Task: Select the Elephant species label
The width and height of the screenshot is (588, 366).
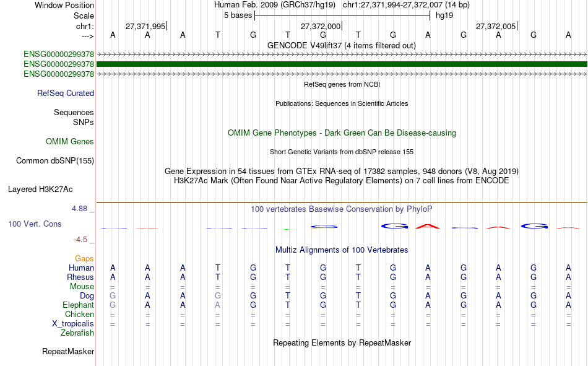Action: coord(79,305)
